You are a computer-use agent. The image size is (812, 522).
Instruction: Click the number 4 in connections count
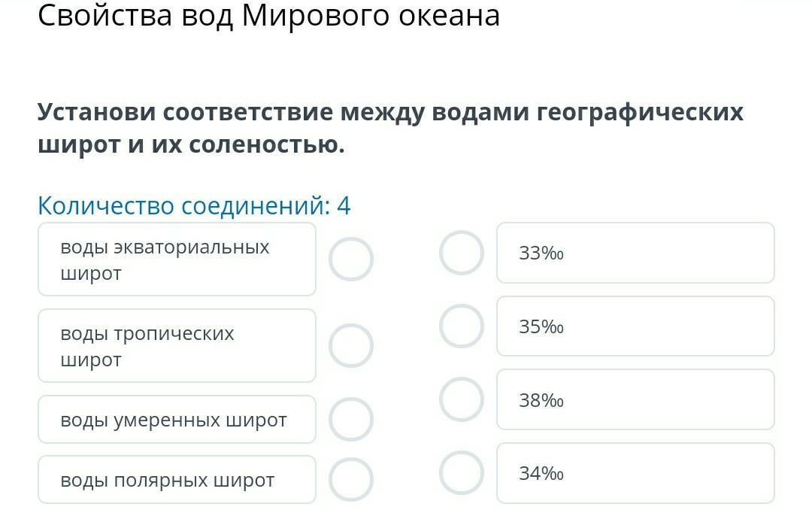tap(344, 205)
